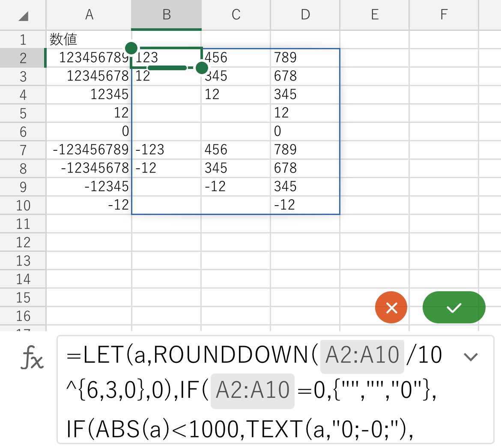Tap cell A7 with -123456789
The image size is (501, 448).
pos(89,150)
